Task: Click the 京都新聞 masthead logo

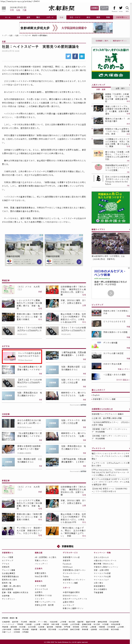Action: tap(61, 8)
